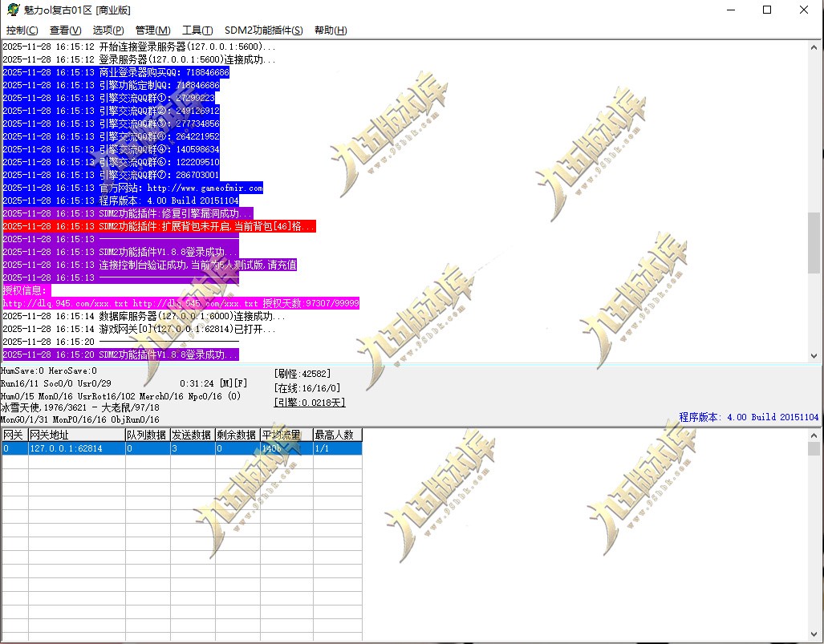Click the log line 商业登录器购买QQ: 718846686

(x=116, y=72)
